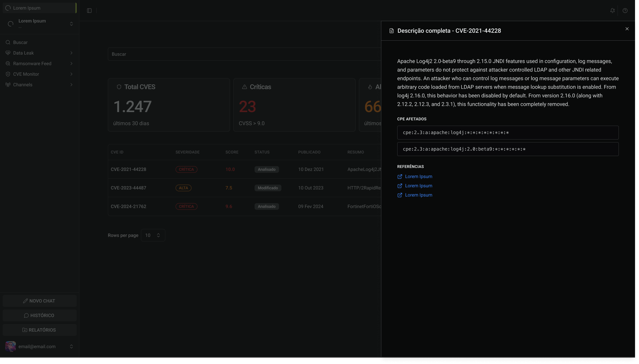Expand the CVE Monitor chevron

pos(71,74)
